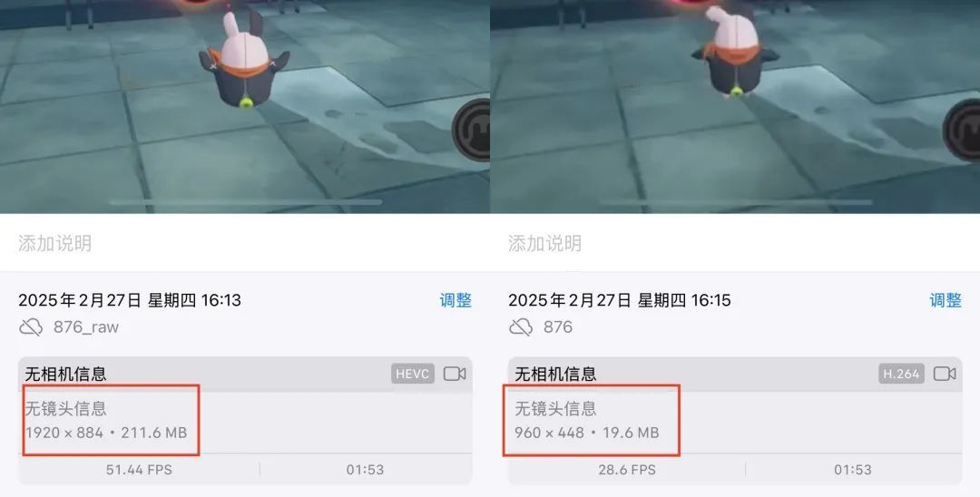Select the 876_raw file name
Viewport: 980px width, 497px height.
click(x=86, y=326)
